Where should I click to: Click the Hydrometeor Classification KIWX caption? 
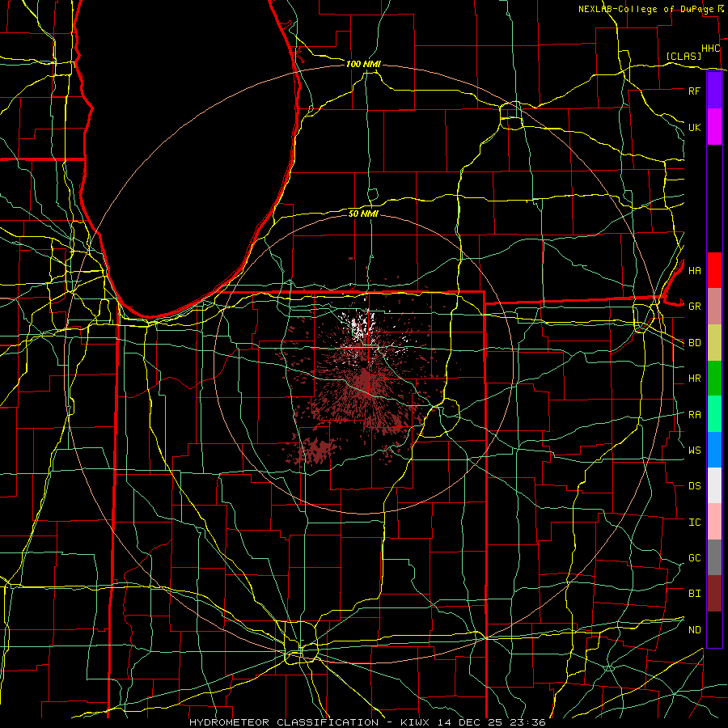(x=367, y=722)
